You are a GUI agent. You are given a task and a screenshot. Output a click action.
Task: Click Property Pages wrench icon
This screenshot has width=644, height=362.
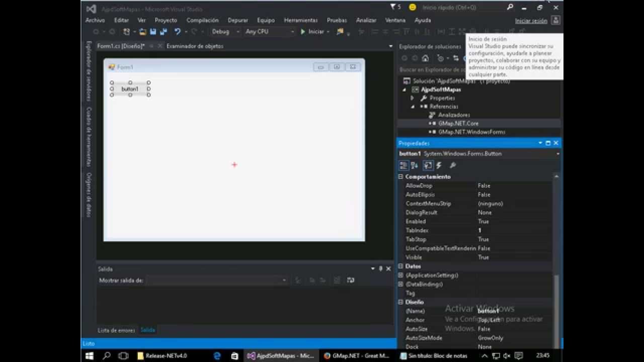coord(452,165)
